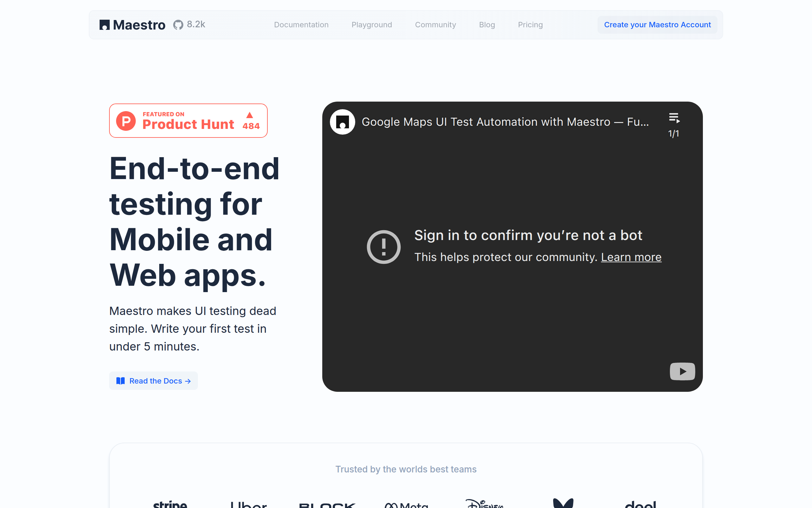Screen dimensions: 812x508
Task: Click the Bluesky butterfly logo
Action: click(563, 503)
